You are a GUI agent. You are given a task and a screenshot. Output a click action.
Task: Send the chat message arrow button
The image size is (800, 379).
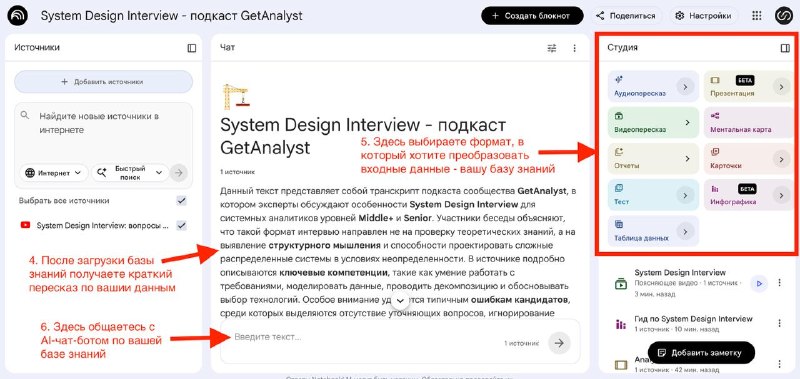click(559, 343)
